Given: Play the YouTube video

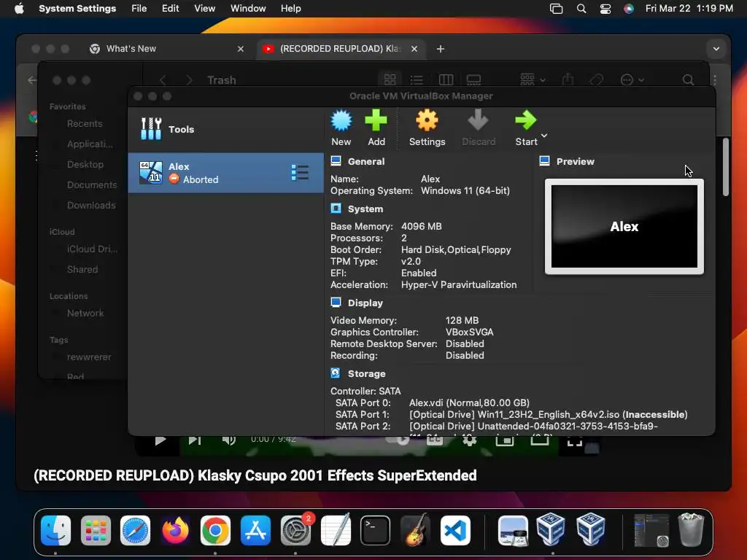Looking at the screenshot, I should tap(160, 440).
